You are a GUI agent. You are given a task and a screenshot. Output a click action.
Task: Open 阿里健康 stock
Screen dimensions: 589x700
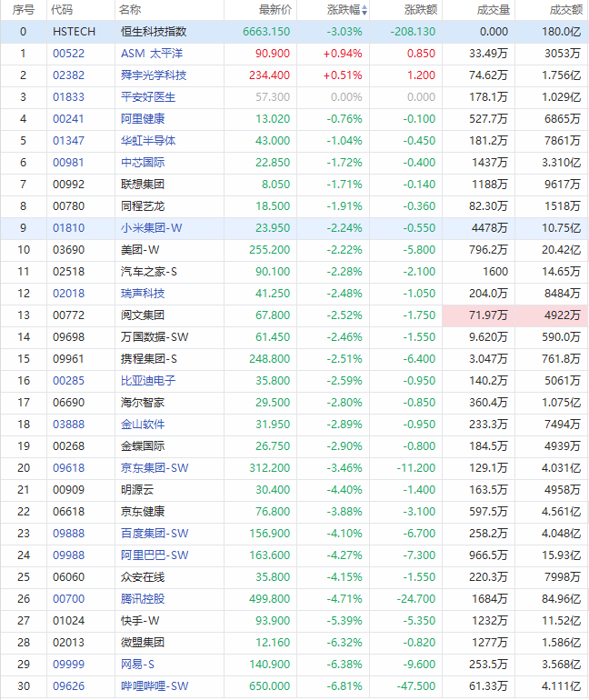click(143, 119)
